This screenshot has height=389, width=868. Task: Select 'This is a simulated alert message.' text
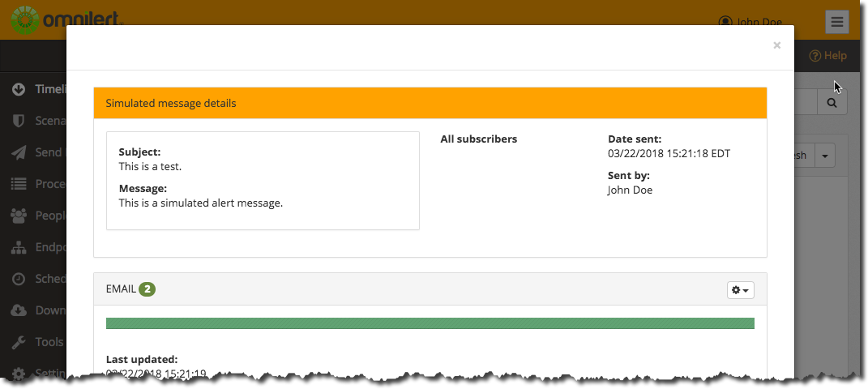click(x=201, y=203)
